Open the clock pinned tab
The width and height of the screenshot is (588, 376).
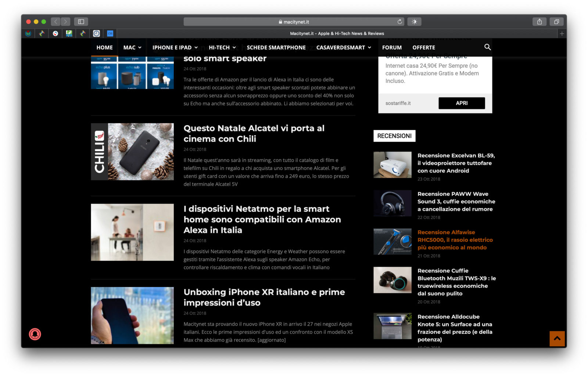click(x=96, y=33)
